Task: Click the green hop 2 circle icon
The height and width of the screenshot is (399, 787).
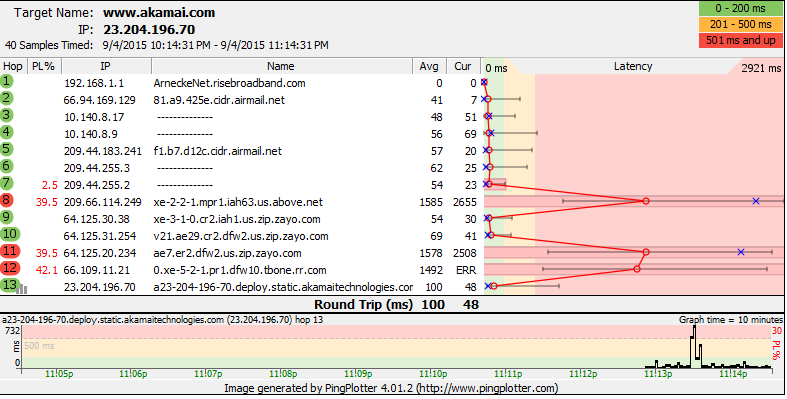Action: click(7, 98)
